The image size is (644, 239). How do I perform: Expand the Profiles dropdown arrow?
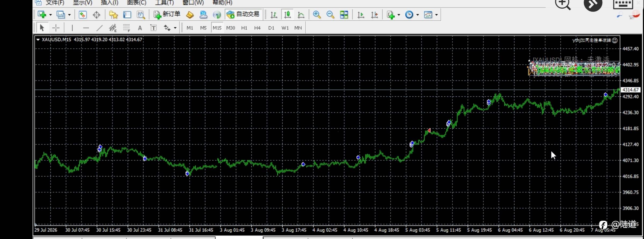click(69, 15)
